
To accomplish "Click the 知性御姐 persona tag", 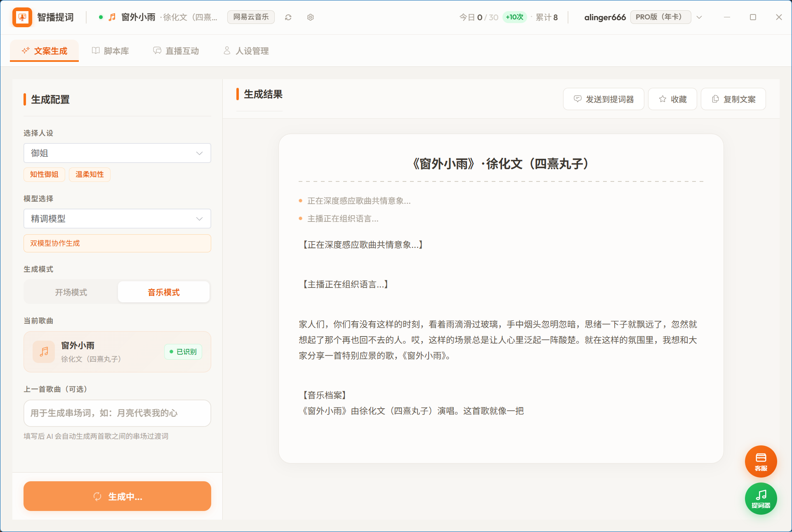I will pyautogui.click(x=44, y=174).
